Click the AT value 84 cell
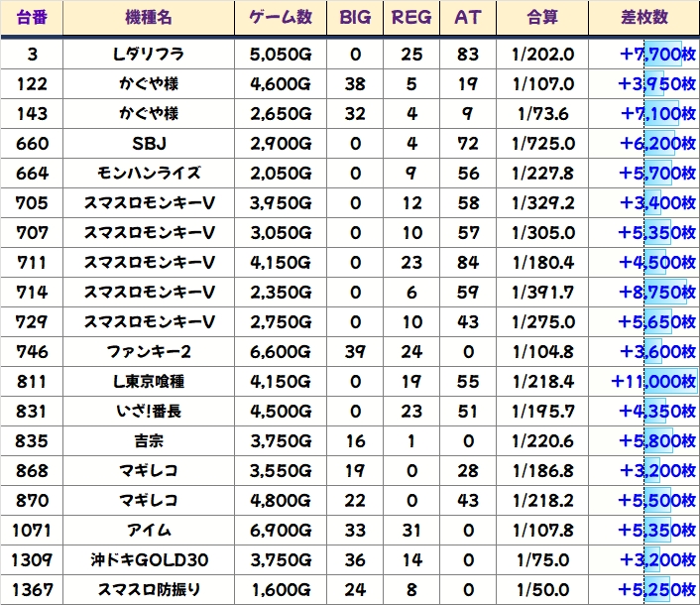700x605 pixels. [468, 263]
